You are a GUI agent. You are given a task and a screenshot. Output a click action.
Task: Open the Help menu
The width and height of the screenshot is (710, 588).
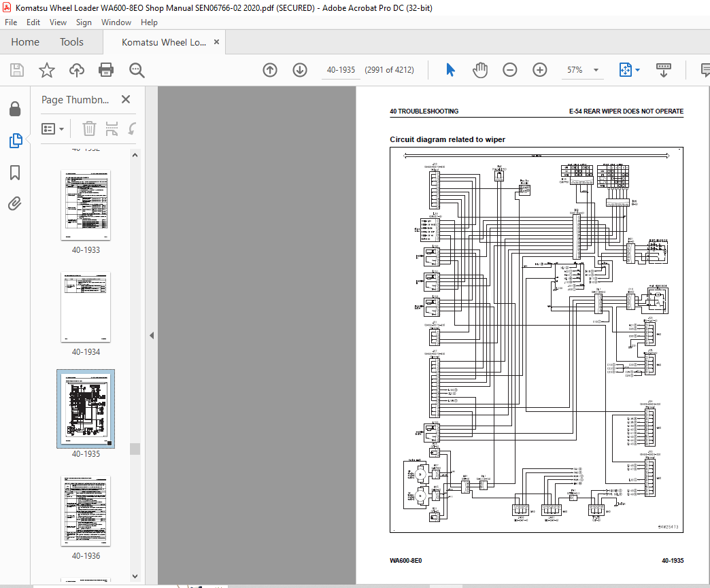pos(149,22)
